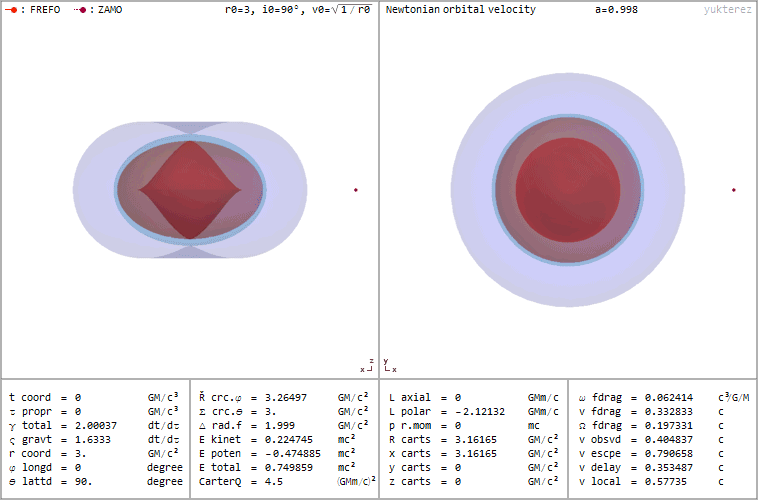Click the c³/G/M unit beside ω fdrag
Viewport: 758px width, 500px height.
[x=733, y=397]
